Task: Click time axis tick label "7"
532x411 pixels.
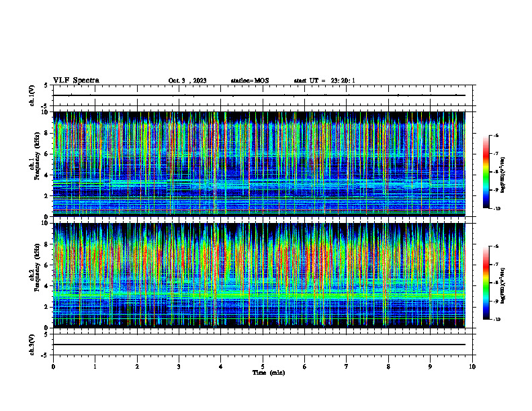Action: (x=347, y=367)
